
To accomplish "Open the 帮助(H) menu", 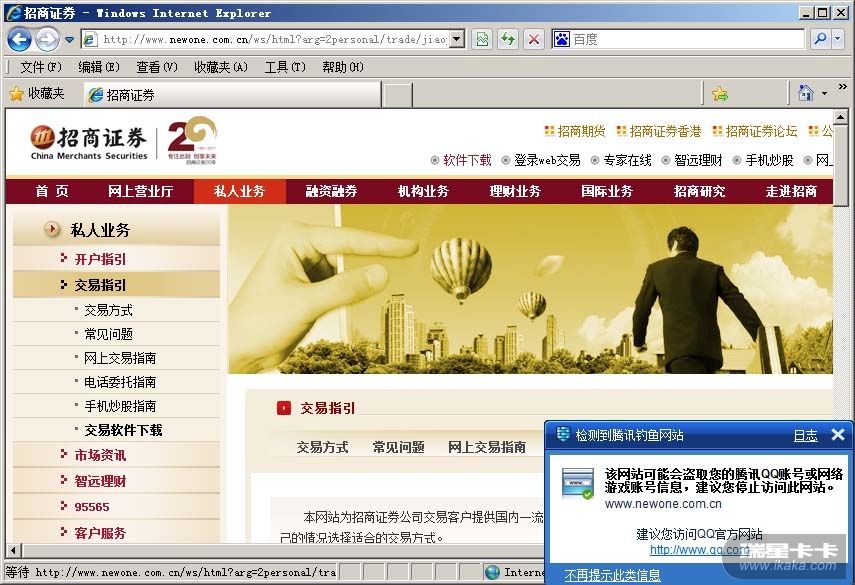I will pyautogui.click(x=342, y=67).
